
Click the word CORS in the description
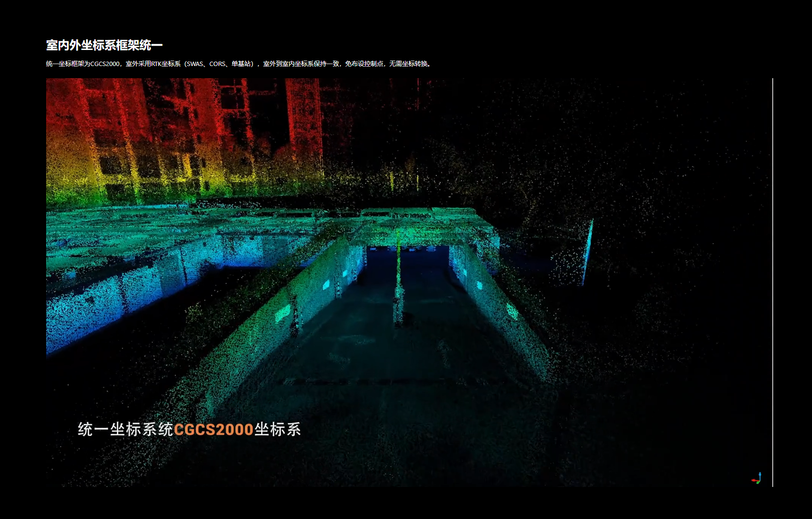pos(217,64)
